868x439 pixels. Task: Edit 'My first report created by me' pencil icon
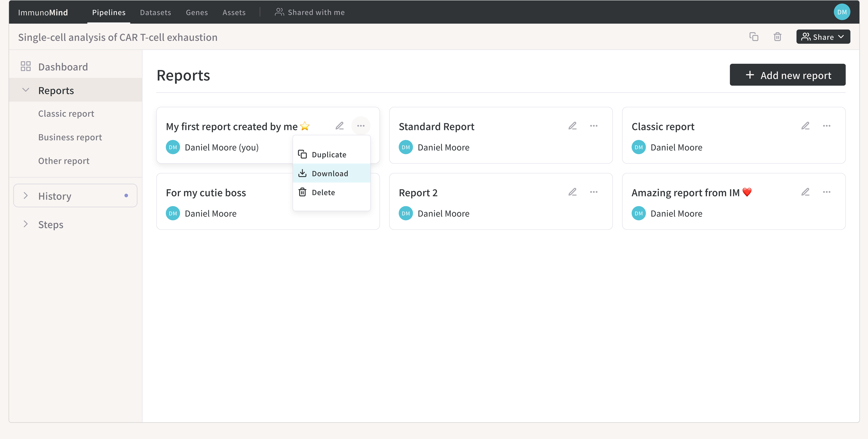pyautogui.click(x=339, y=126)
